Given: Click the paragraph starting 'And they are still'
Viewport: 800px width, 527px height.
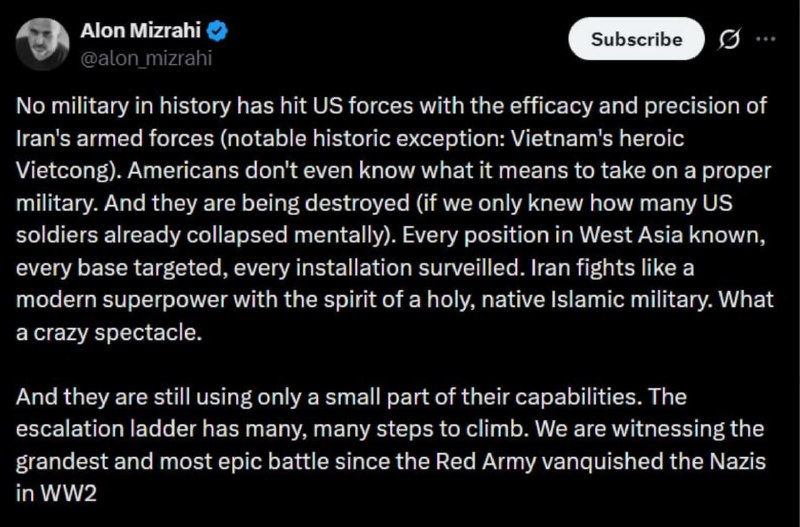Looking at the screenshot, I should (391, 445).
